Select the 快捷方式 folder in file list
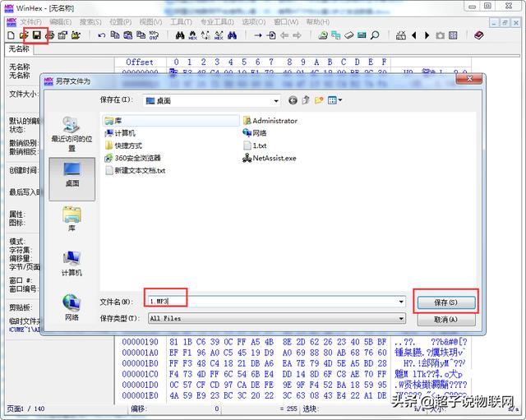This screenshot has height=420, width=526. (123, 145)
